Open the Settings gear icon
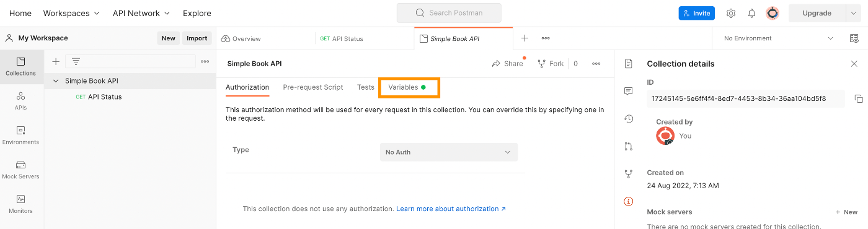This screenshot has width=868, height=229. click(x=731, y=13)
